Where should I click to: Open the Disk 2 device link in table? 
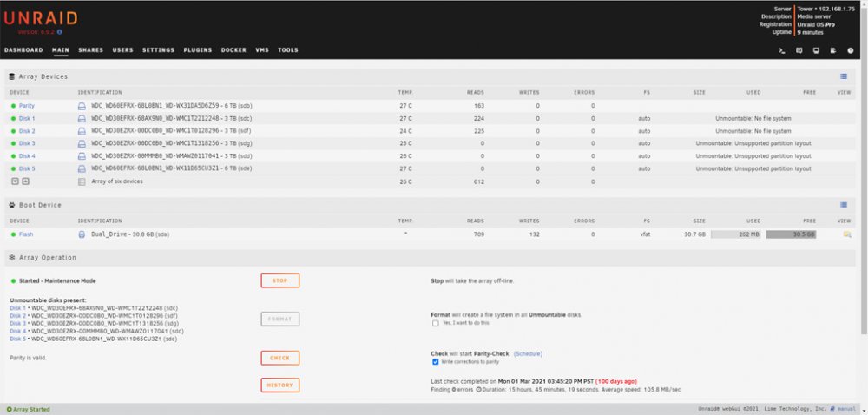27,131
